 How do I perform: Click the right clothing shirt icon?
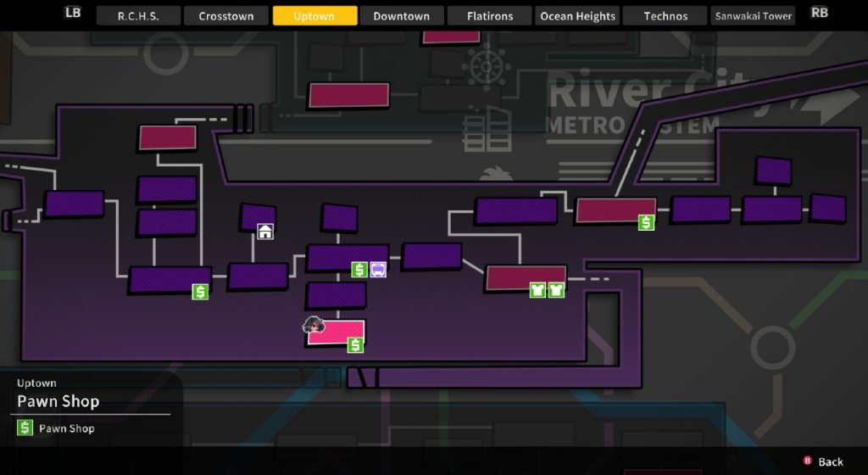[x=556, y=289]
